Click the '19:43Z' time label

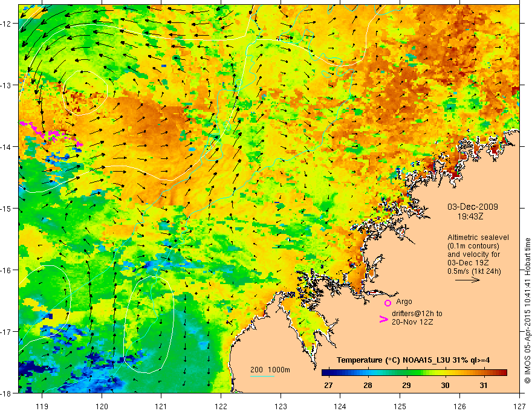click(470, 216)
